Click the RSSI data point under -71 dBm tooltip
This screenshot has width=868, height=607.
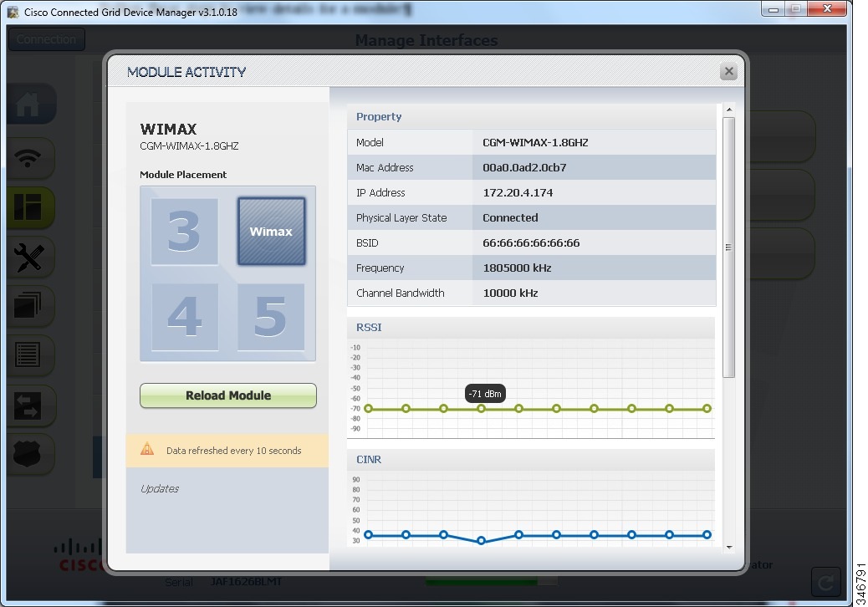click(x=481, y=408)
